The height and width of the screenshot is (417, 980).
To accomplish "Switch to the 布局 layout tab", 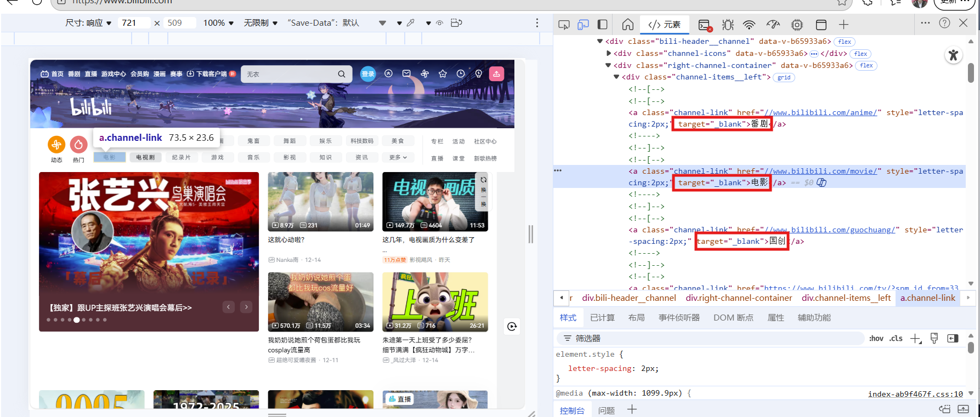I will click(637, 318).
